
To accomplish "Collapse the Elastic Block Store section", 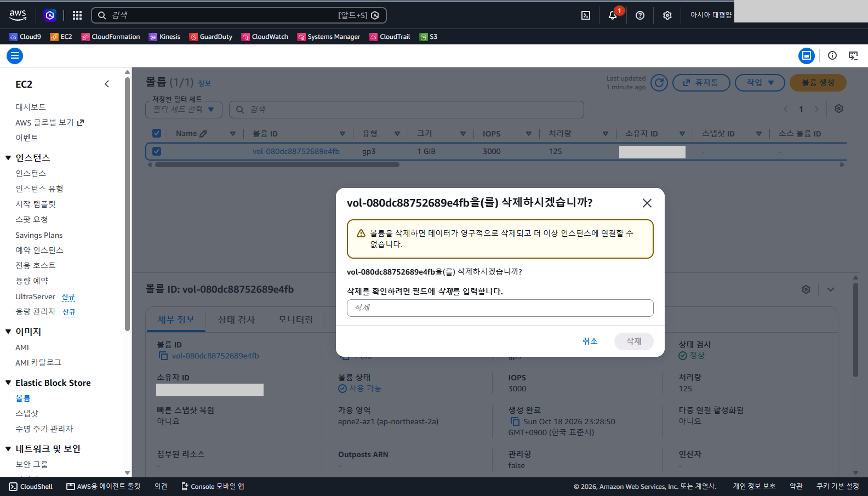I will pyautogui.click(x=8, y=383).
